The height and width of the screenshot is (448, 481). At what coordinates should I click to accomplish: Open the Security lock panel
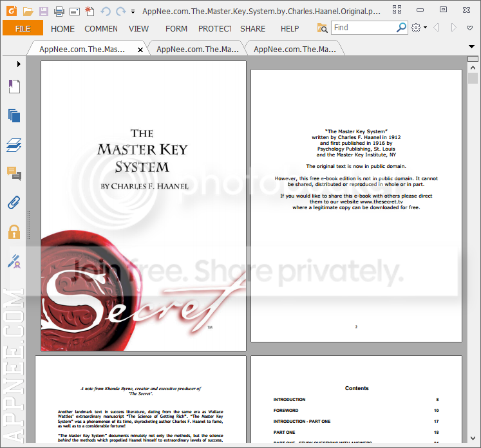14,232
